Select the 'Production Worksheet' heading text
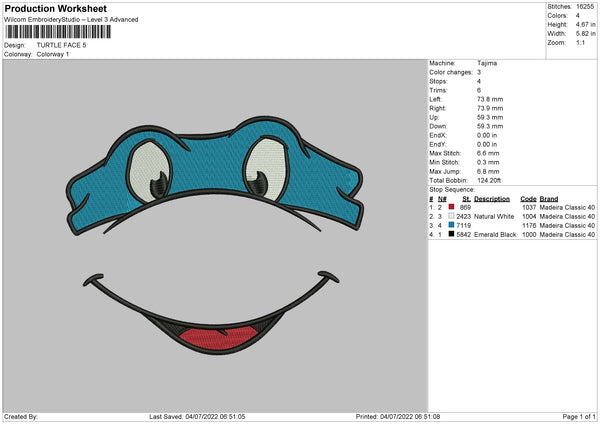This screenshot has width=600, height=424. coord(56,9)
